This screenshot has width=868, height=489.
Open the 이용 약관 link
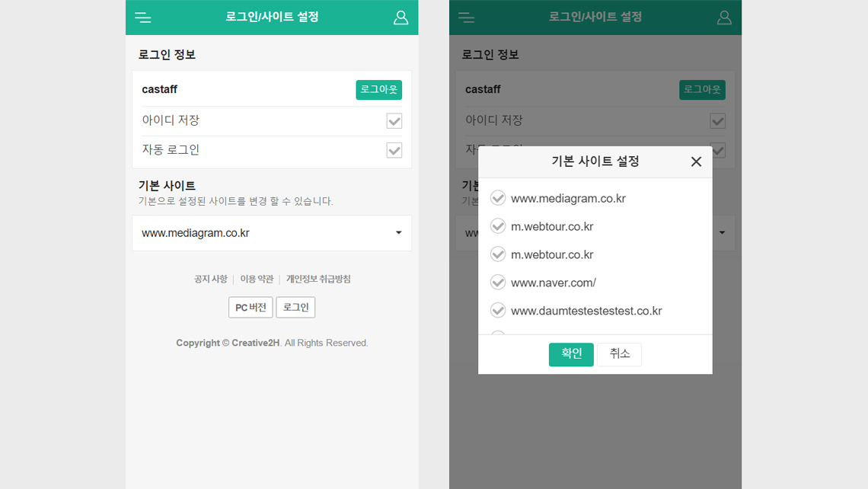click(x=257, y=280)
